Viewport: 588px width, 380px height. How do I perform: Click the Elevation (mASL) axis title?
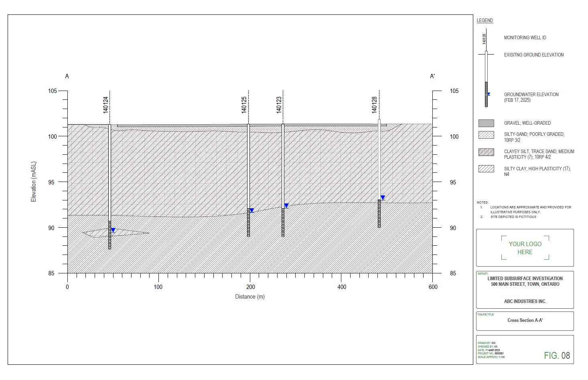[34, 182]
